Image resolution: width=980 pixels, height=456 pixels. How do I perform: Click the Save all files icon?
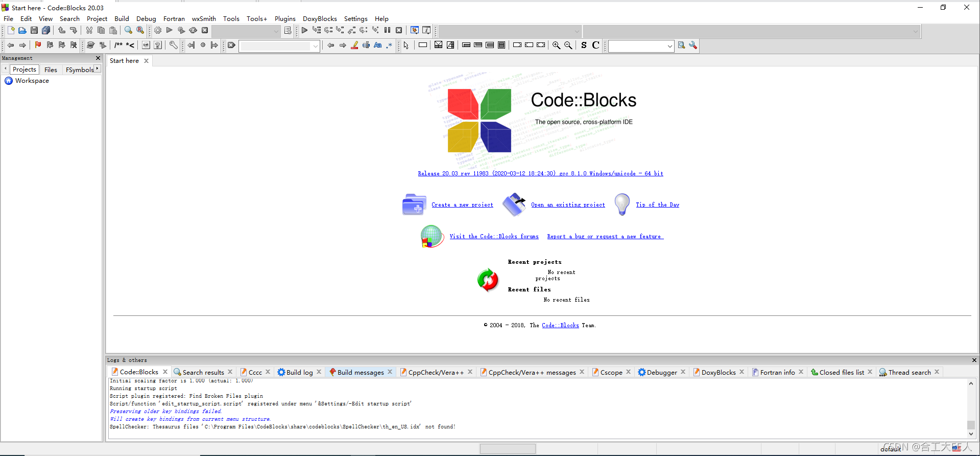click(x=46, y=31)
